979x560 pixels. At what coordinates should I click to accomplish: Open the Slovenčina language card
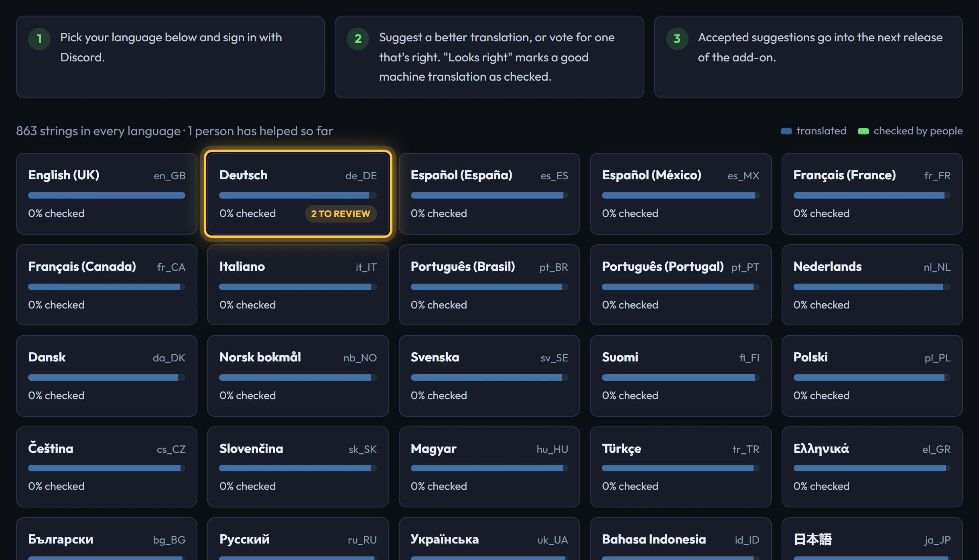coord(298,467)
